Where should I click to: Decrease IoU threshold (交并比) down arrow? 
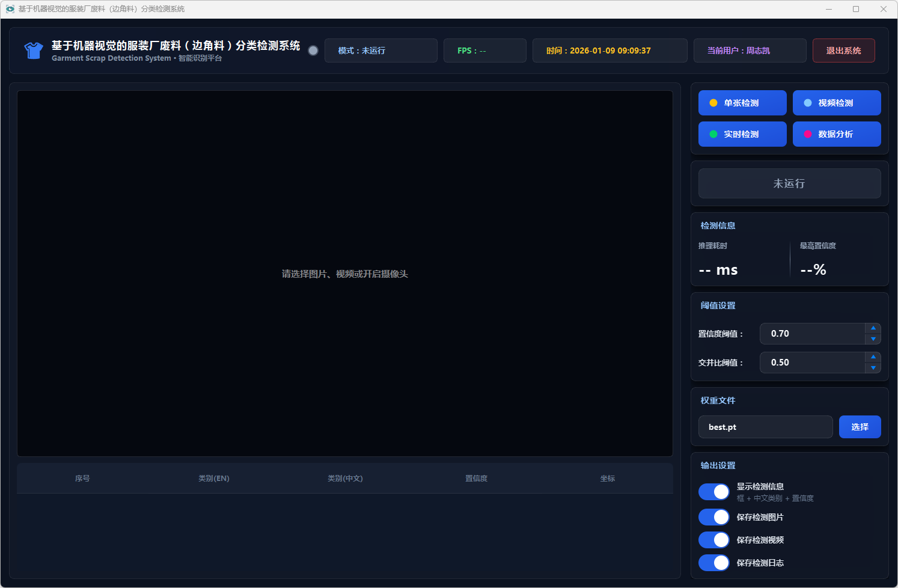pyautogui.click(x=873, y=368)
